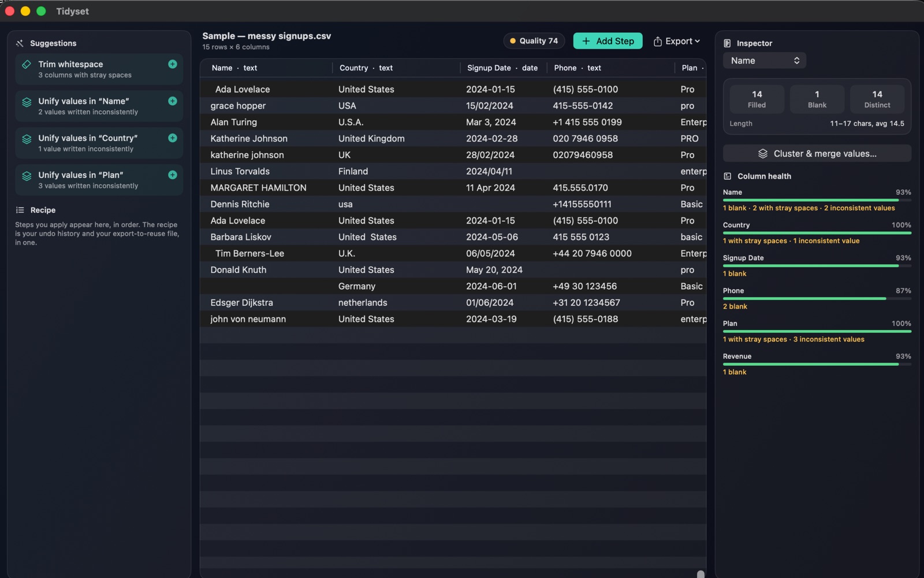The image size is (924, 578).
Task: Open the Name column selector dropdown
Action: [x=764, y=61]
